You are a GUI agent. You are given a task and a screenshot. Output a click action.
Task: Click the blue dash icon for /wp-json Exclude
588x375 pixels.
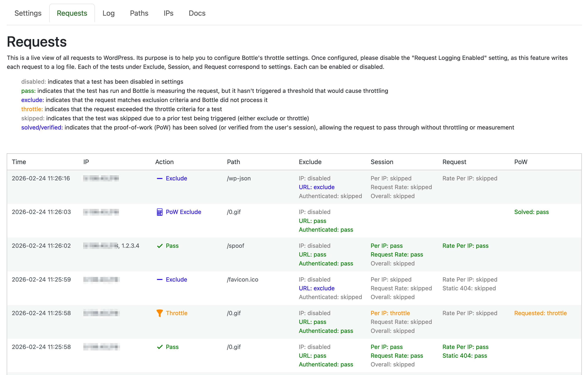click(160, 179)
